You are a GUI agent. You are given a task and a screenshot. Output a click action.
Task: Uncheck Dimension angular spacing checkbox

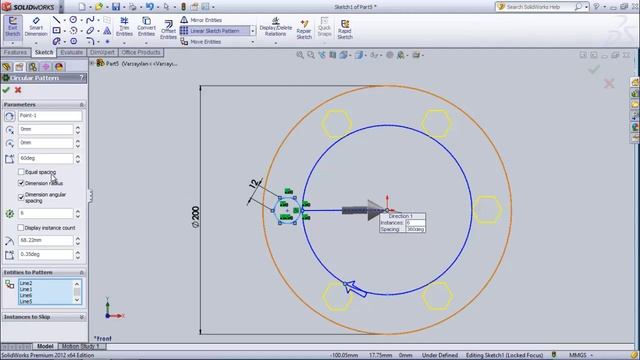21,197
